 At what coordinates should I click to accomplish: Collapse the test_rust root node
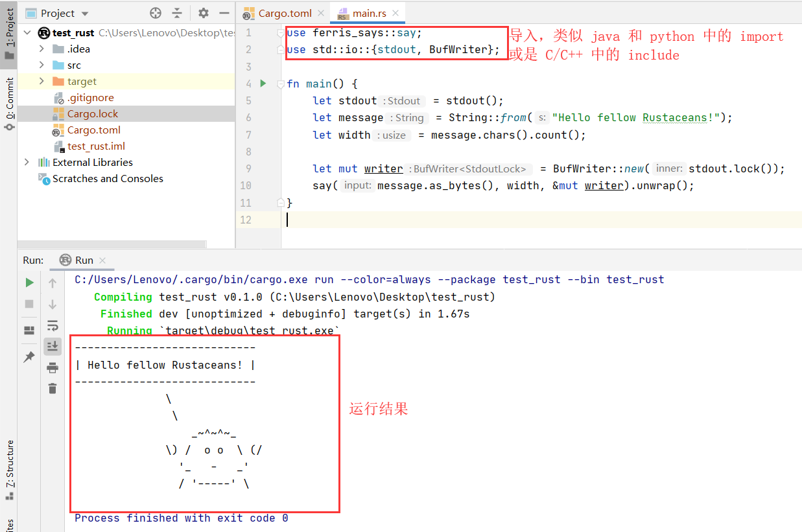coord(27,32)
